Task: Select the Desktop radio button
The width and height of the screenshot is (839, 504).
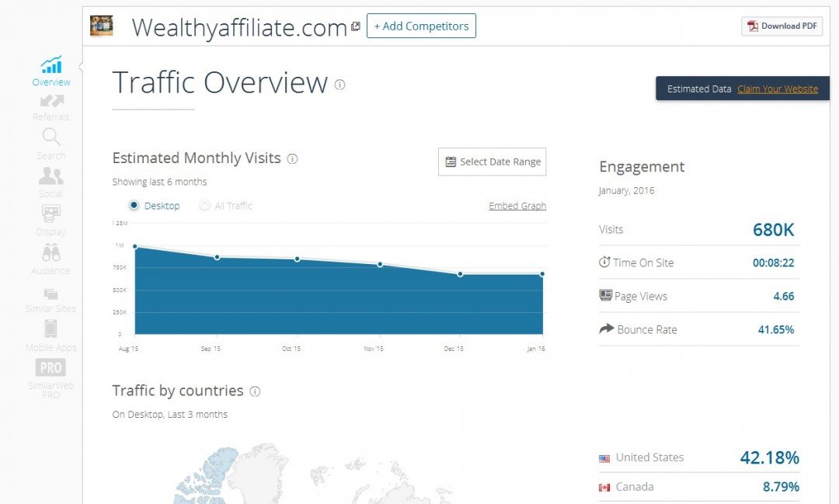Action: (x=134, y=205)
